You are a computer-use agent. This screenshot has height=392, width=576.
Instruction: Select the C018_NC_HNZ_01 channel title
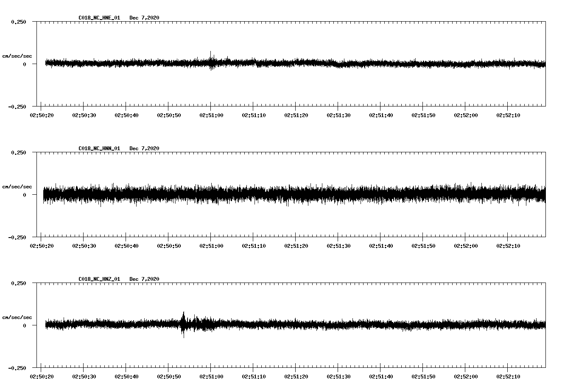[x=98, y=279]
